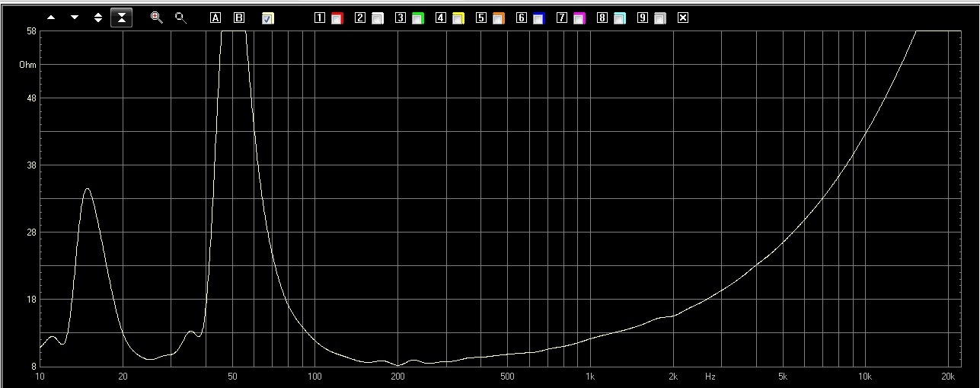Click the '58' top scale value
The width and height of the screenshot is (980, 388).
[x=31, y=31]
